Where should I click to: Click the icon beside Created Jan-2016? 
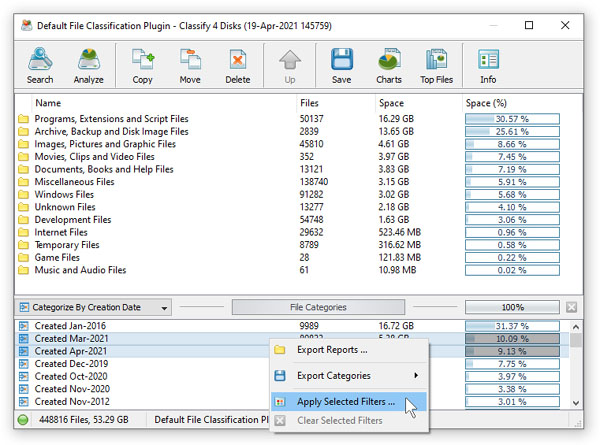coord(24,326)
